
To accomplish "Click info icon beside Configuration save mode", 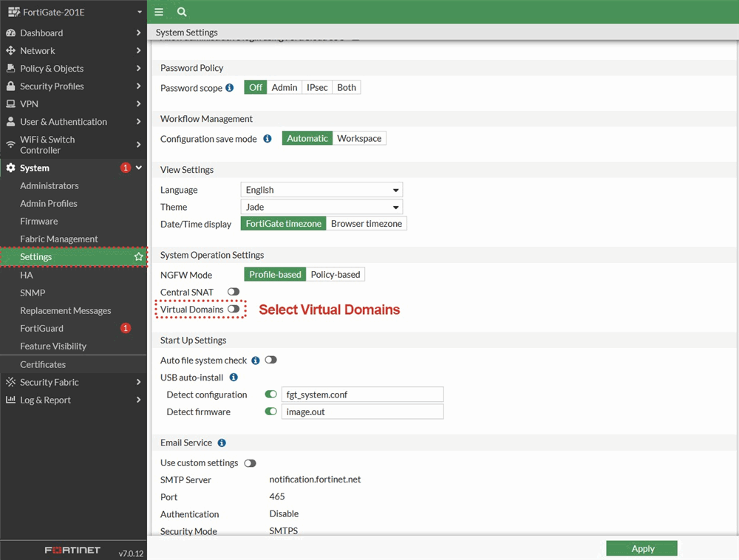I will pyautogui.click(x=268, y=138).
